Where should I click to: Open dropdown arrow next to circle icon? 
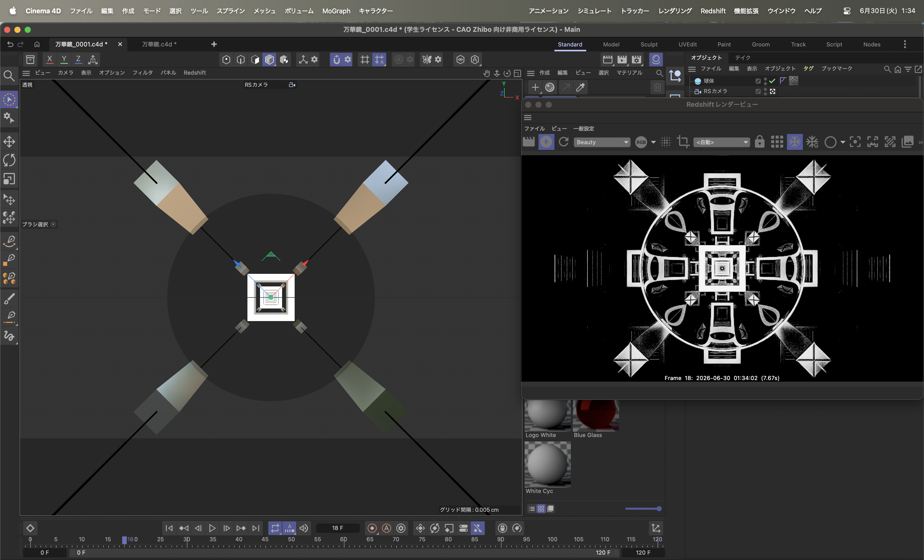tap(843, 142)
